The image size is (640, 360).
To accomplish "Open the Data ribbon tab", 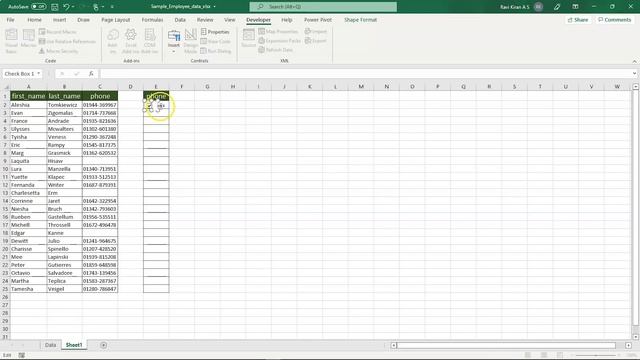I will click(x=180, y=20).
